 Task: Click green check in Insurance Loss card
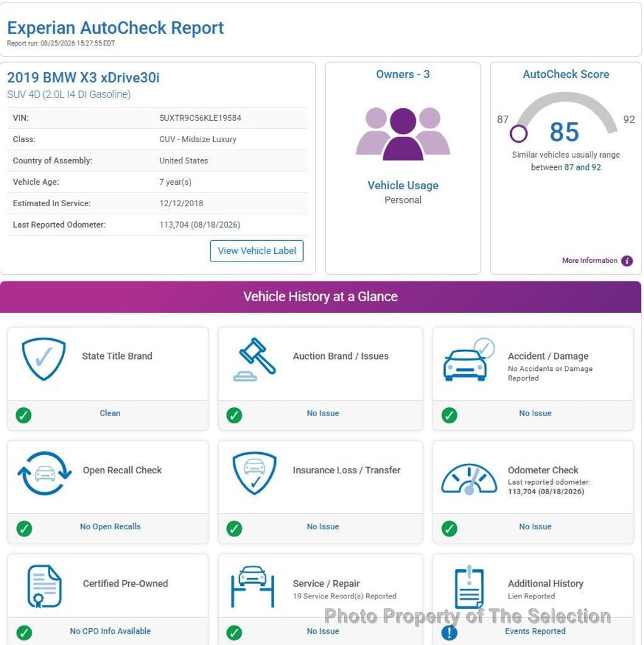(234, 529)
